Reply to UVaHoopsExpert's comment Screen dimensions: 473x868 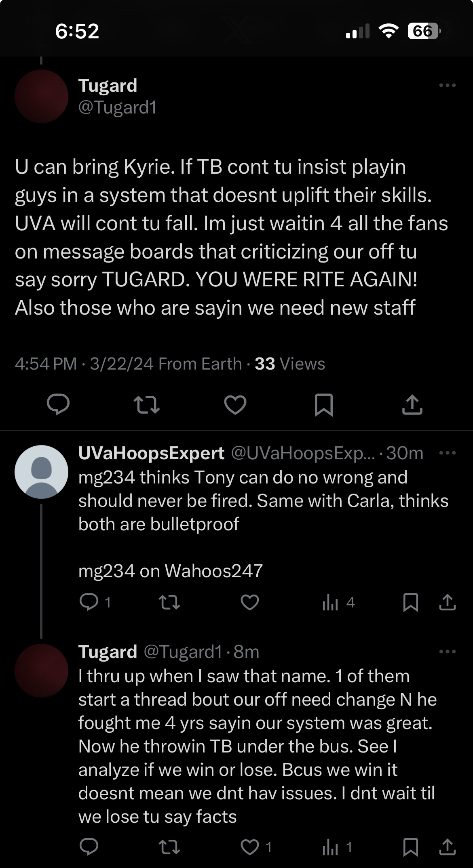click(89, 602)
